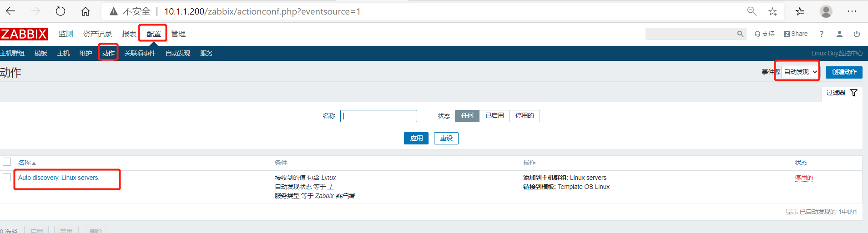
Task: Select the row checkbox for Auto discovery
Action: click(x=7, y=177)
